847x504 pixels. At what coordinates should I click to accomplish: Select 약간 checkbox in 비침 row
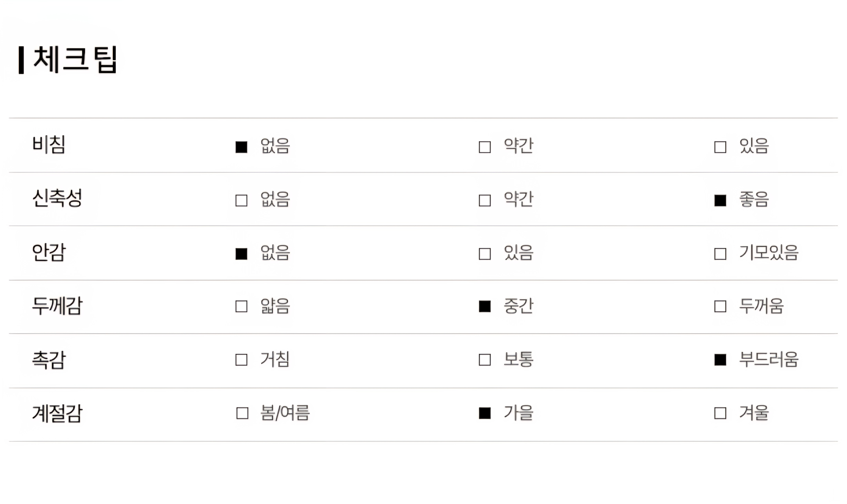click(484, 147)
